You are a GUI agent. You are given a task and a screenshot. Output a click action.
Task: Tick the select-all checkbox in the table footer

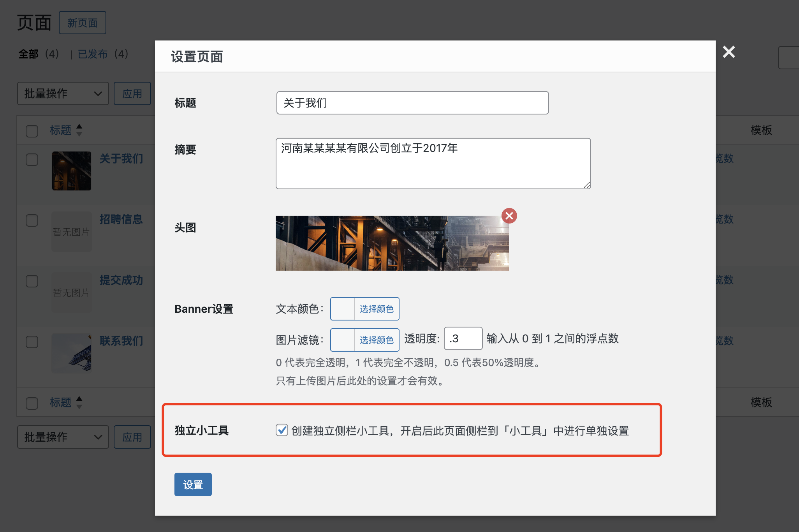coord(32,403)
